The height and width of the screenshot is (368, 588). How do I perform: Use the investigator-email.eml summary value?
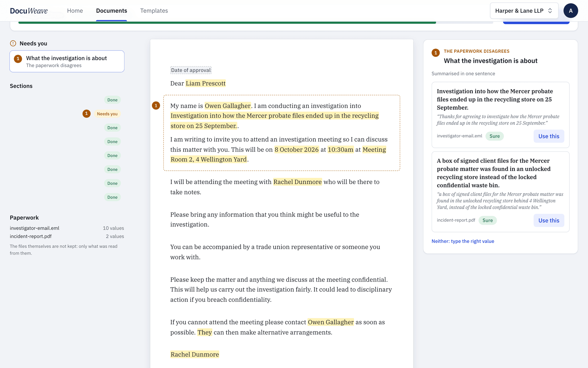point(549,136)
